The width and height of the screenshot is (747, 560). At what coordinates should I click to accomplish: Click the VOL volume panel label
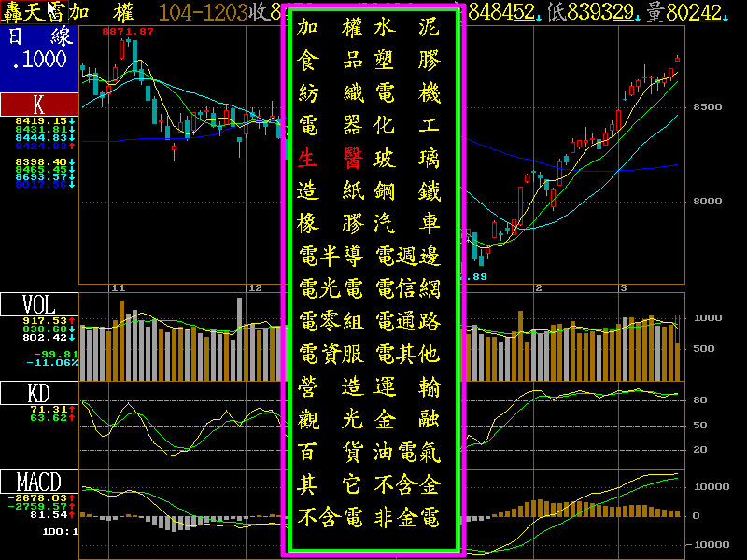pyautogui.click(x=38, y=305)
